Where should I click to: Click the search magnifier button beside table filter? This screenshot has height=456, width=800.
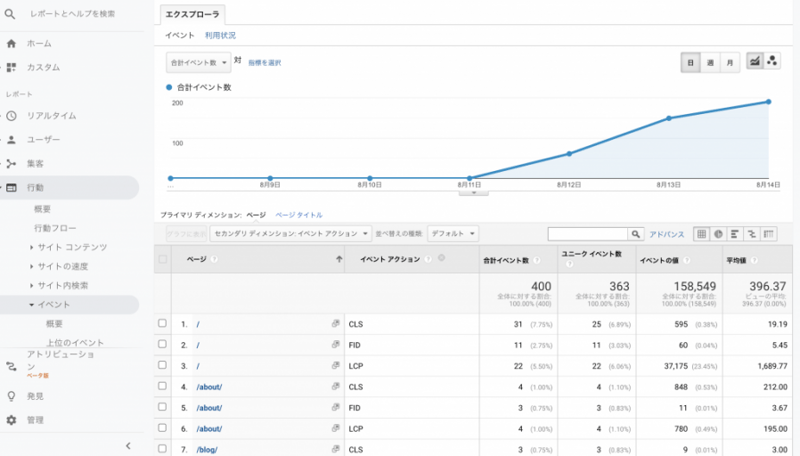[x=635, y=234]
